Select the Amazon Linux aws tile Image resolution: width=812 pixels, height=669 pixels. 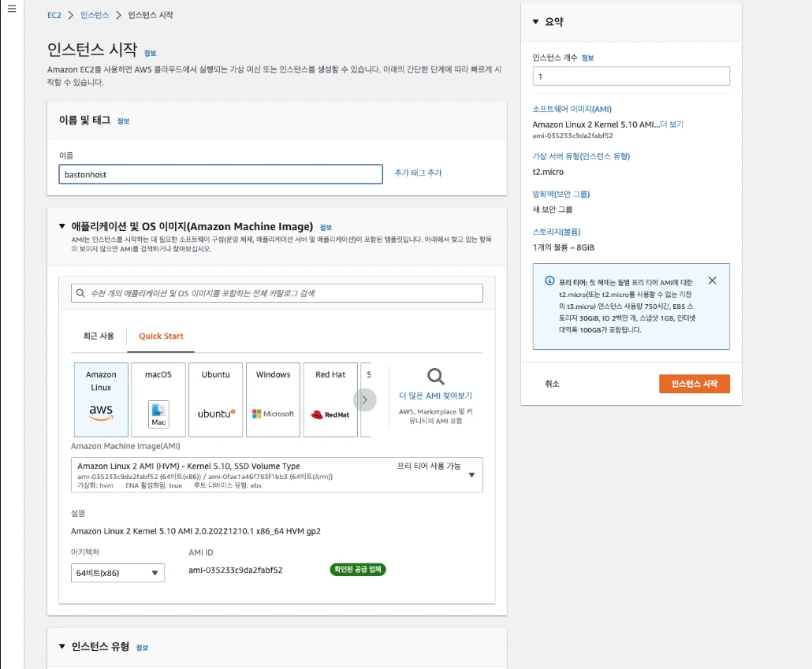click(101, 400)
